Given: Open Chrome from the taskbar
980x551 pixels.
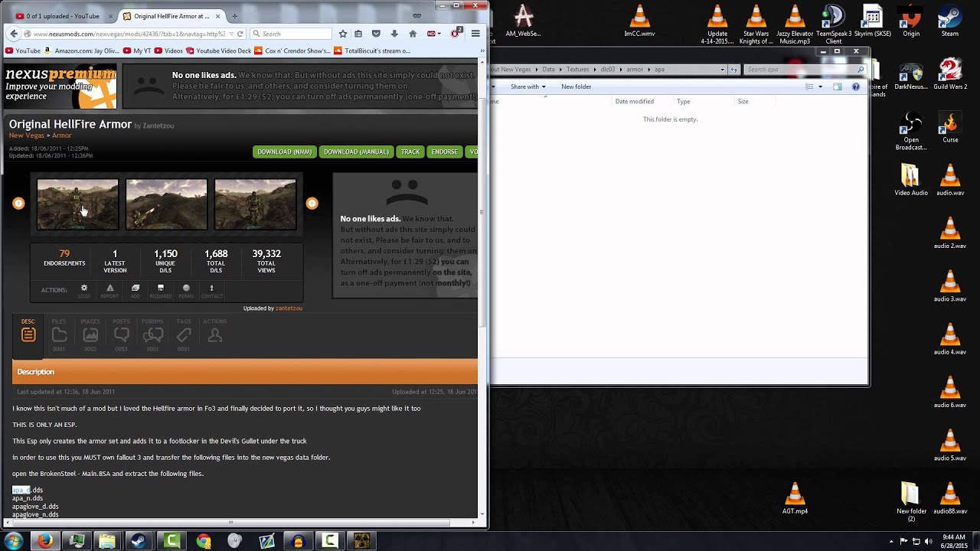Looking at the screenshot, I should 203,541.
